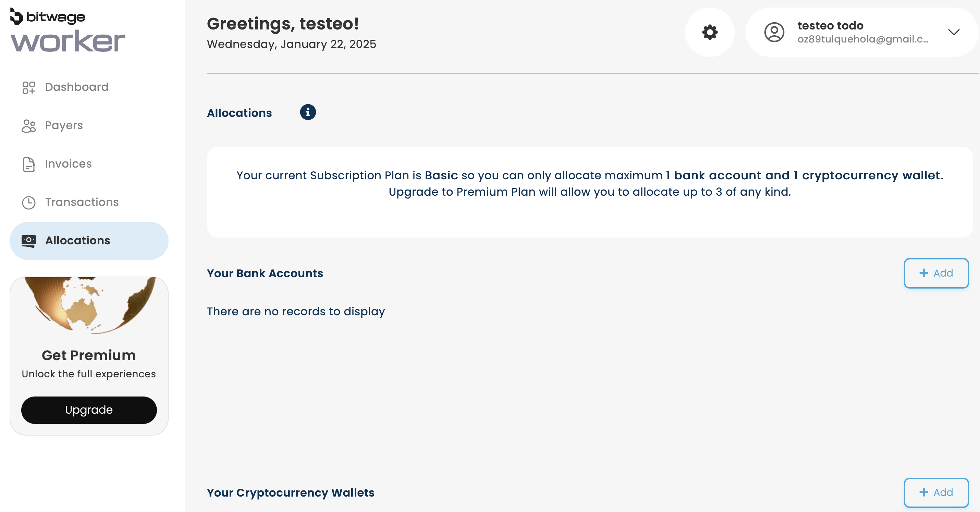The image size is (980, 512).
Task: Click the Dashboard grid icon
Action: click(x=28, y=87)
